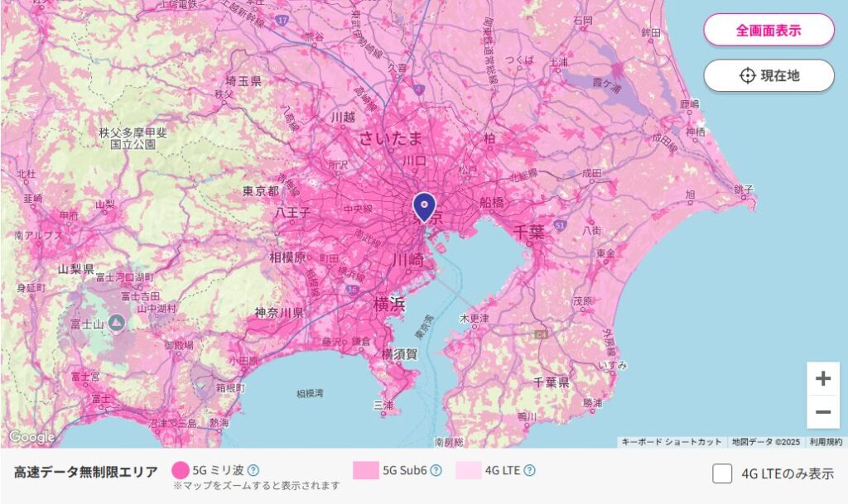Click the 八王子 label on map

[x=292, y=213]
